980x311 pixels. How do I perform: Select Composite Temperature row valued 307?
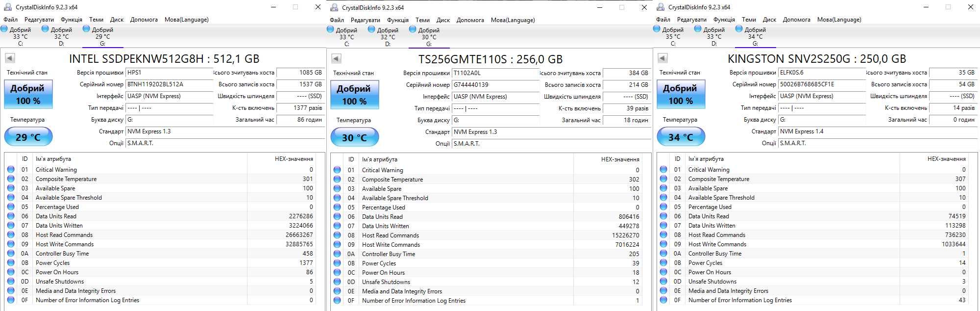[813, 179]
